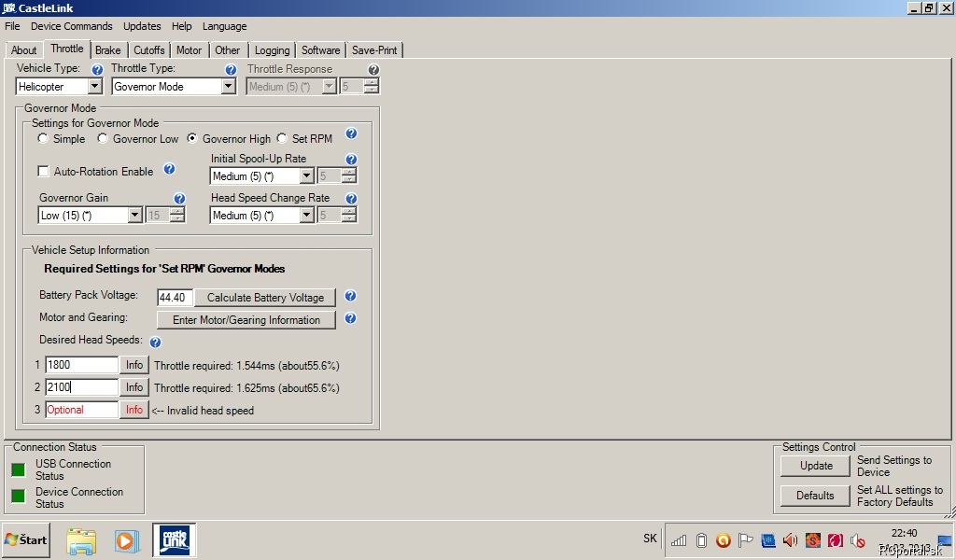Select the Simple governor mode
The width and height of the screenshot is (956, 560).
tap(43, 138)
